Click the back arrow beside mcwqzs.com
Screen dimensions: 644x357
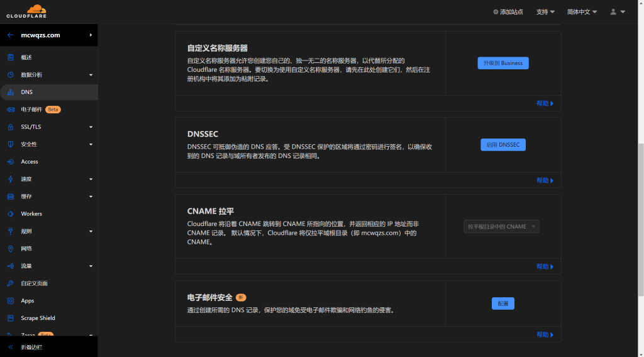click(10, 35)
